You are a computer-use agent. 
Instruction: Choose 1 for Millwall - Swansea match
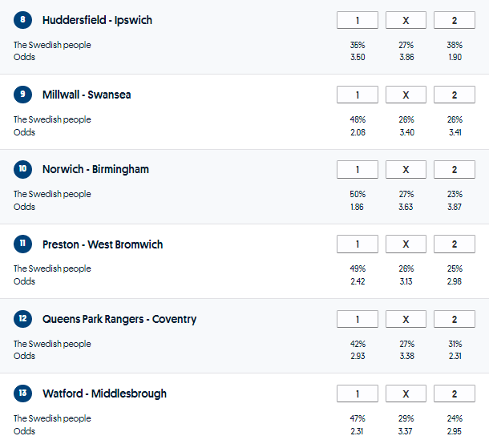[358, 95]
